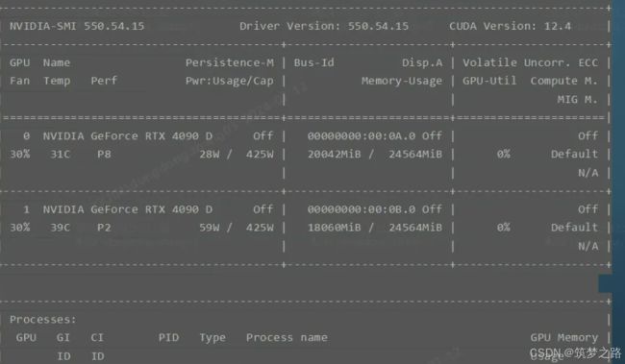Select the Bus-Id column header

click(314, 63)
